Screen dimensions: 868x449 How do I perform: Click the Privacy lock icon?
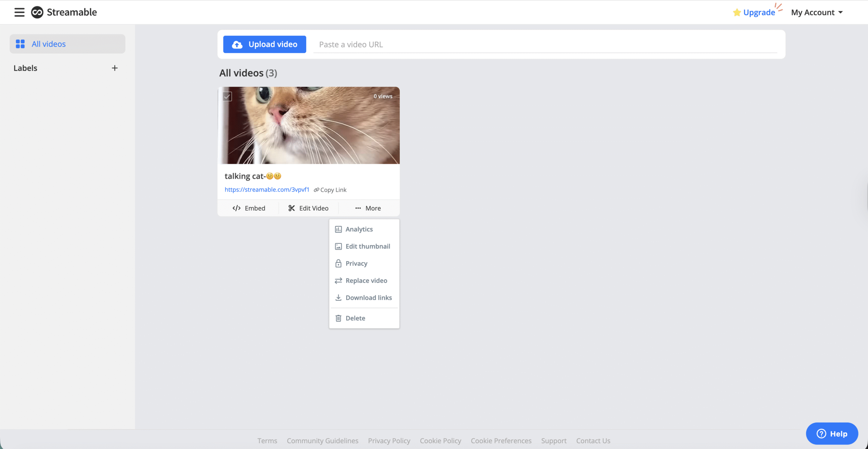tap(338, 263)
